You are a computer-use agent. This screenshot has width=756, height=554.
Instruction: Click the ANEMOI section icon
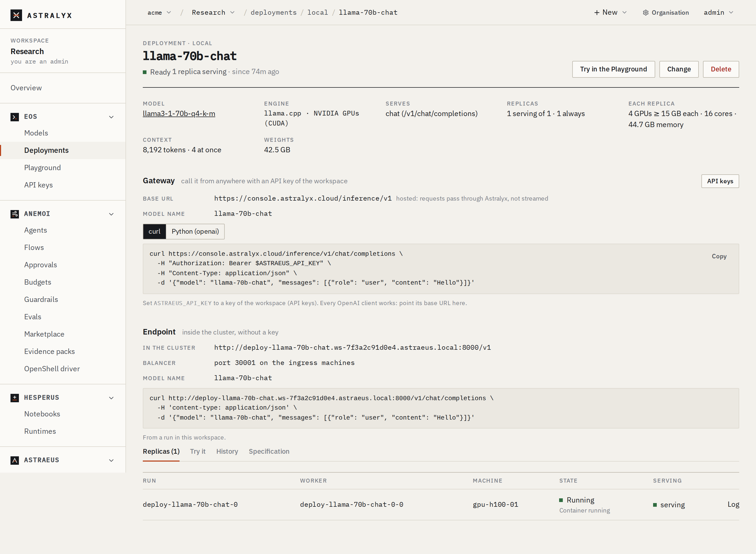point(14,214)
